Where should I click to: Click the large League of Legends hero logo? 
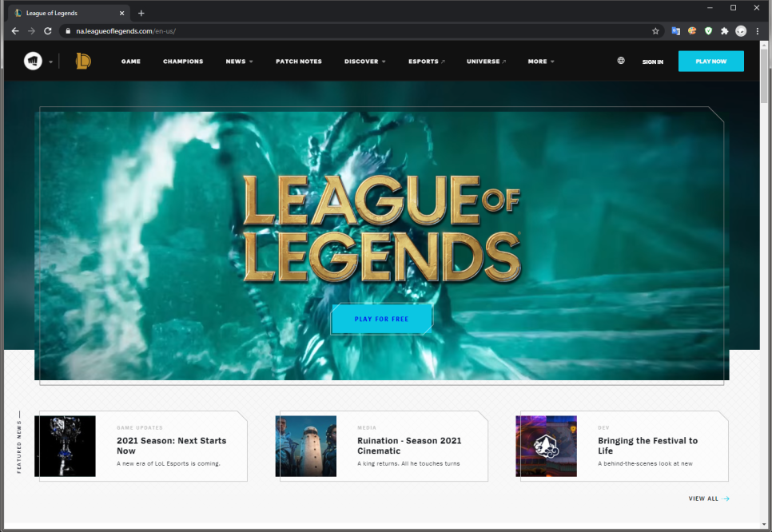point(382,229)
